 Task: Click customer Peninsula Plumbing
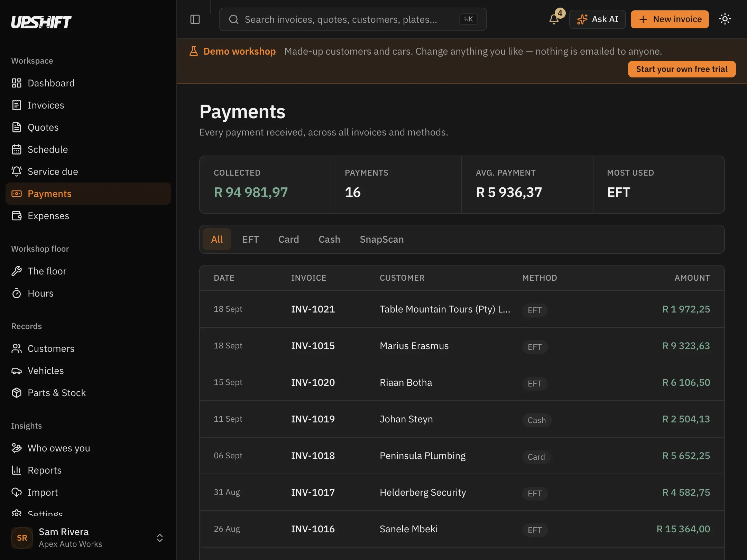pyautogui.click(x=423, y=456)
